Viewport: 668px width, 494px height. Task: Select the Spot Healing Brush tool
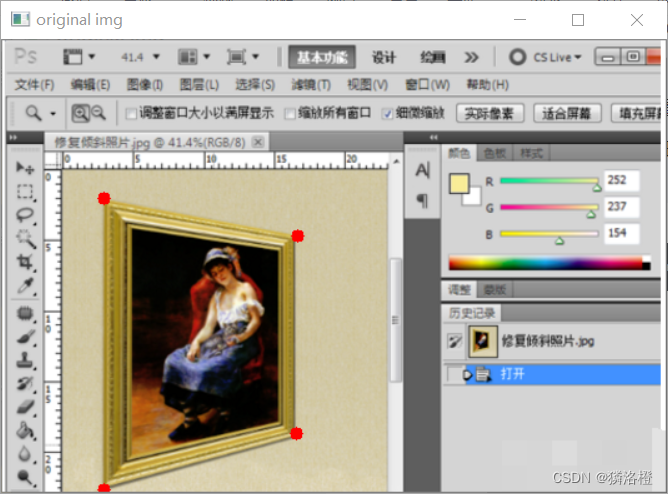click(x=25, y=313)
